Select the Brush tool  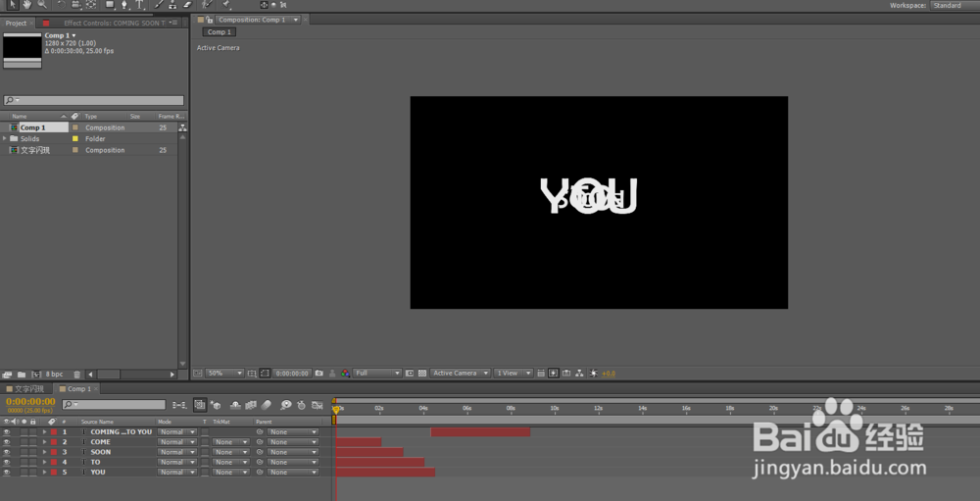158,4
